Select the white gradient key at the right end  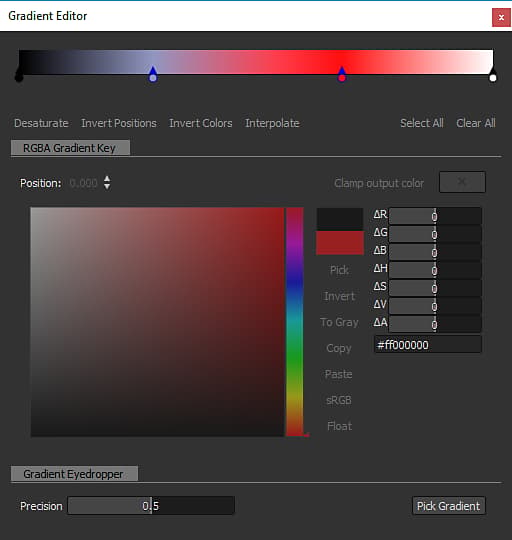(493, 77)
